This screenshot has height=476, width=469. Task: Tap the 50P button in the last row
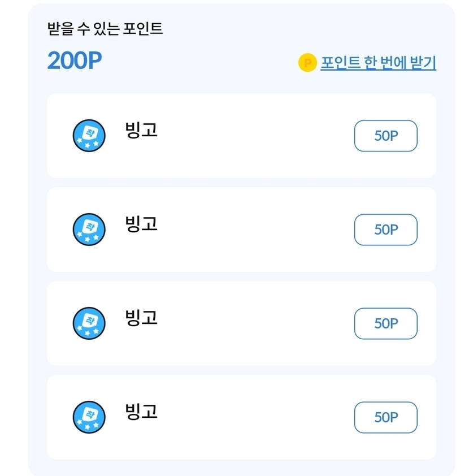pos(386,418)
